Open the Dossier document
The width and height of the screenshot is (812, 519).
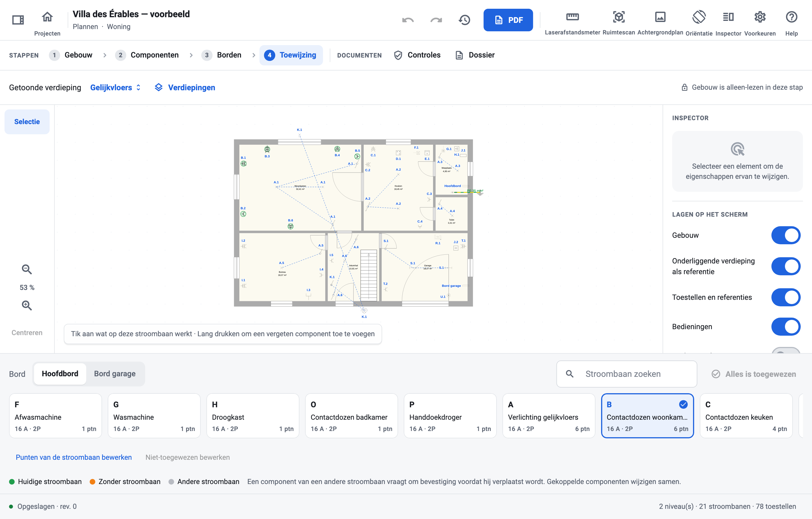(475, 55)
